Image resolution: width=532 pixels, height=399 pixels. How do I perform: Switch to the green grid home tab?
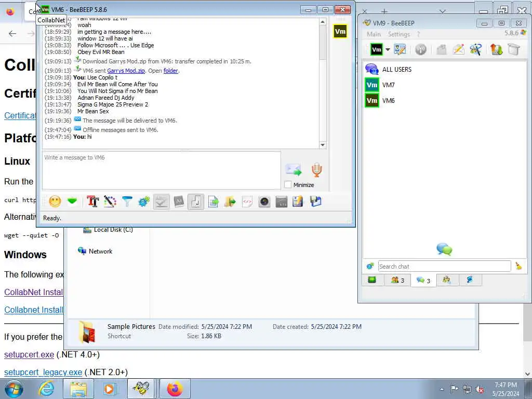point(372,280)
